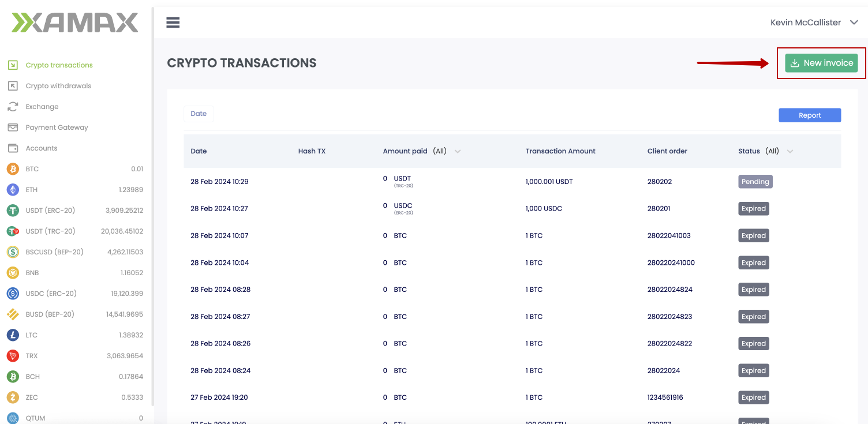
Task: Click client order 28022024823
Action: pyautogui.click(x=669, y=317)
